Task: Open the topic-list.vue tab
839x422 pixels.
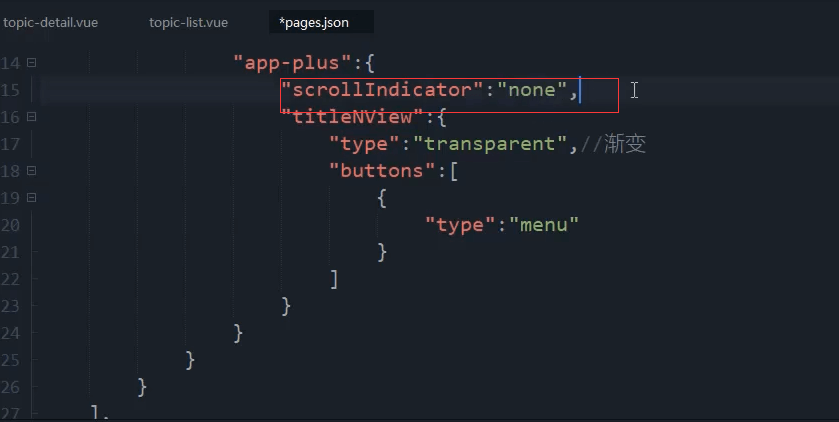Action: coord(188,23)
